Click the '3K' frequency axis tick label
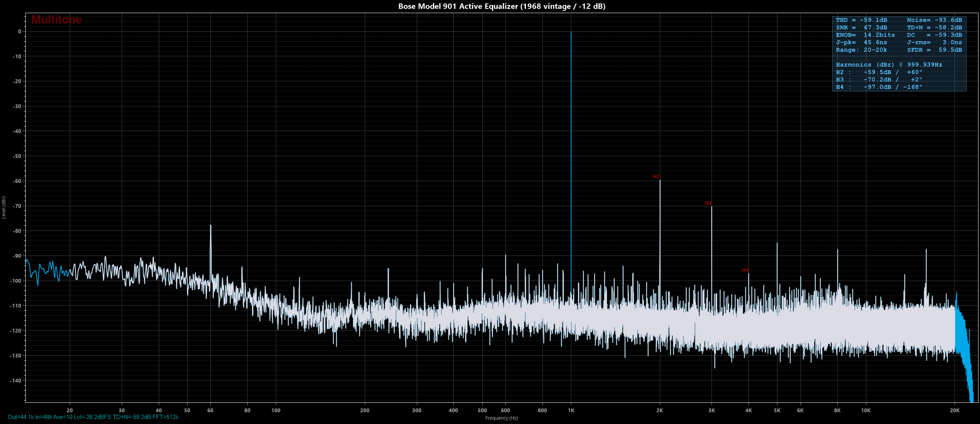Viewport: 980px width, 424px height. click(x=712, y=410)
